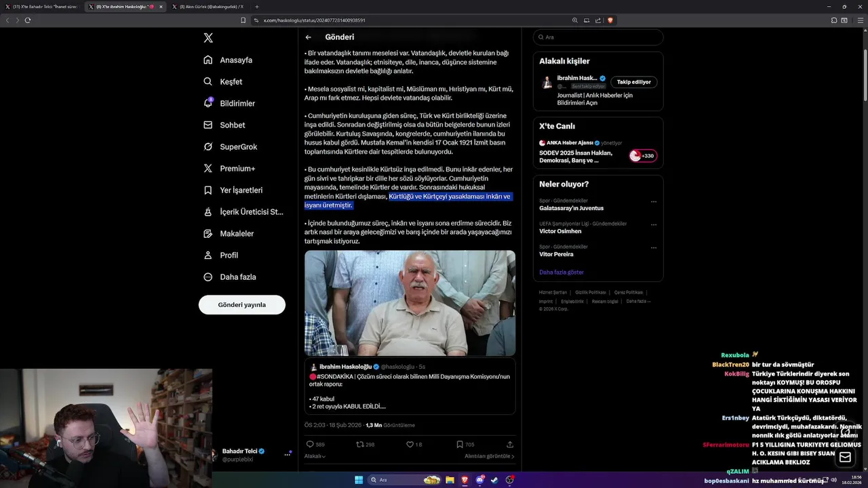Open the floating messages envelope icon
868x488 pixels.
(845, 457)
